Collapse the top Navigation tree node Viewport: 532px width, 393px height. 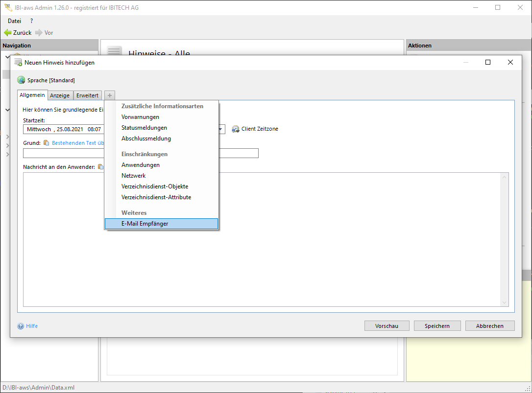[7, 57]
